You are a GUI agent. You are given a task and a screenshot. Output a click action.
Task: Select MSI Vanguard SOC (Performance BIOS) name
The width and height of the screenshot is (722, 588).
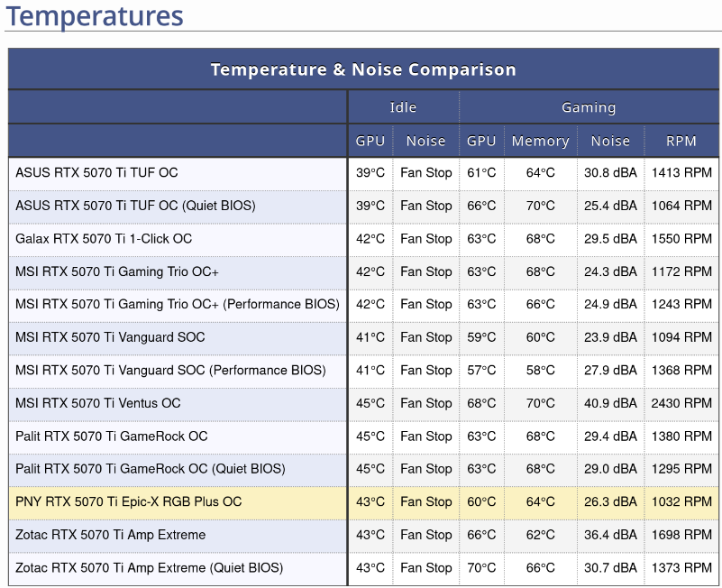170,371
